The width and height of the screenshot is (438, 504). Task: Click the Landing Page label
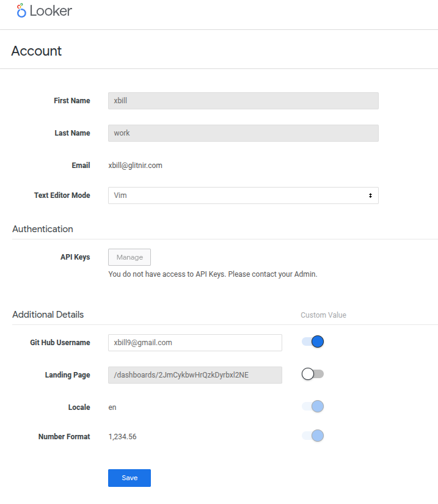click(x=67, y=375)
